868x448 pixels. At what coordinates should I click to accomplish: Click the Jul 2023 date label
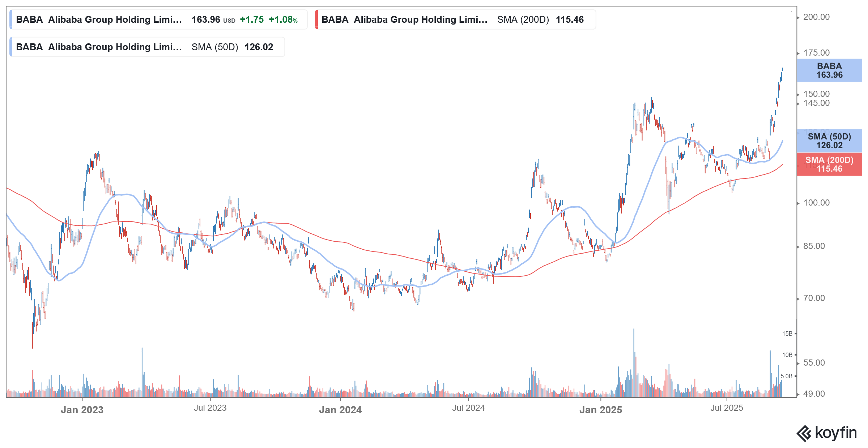click(210, 408)
